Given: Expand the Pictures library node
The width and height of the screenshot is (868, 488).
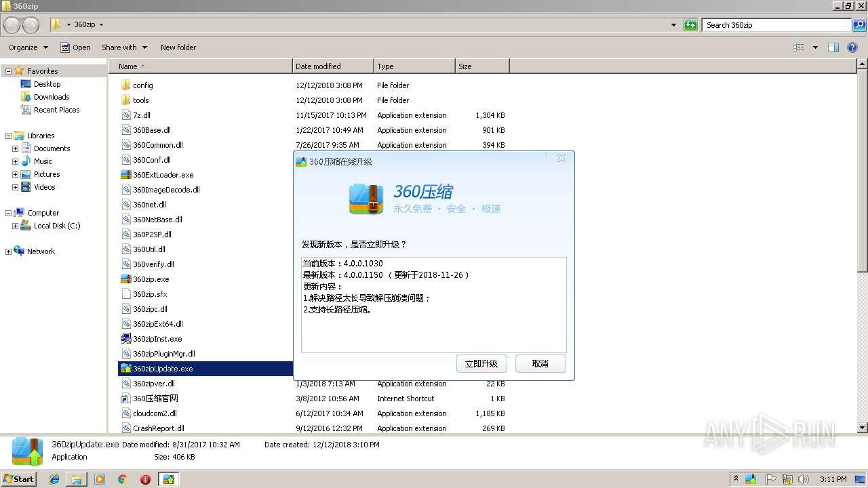Looking at the screenshot, I should pos(15,174).
